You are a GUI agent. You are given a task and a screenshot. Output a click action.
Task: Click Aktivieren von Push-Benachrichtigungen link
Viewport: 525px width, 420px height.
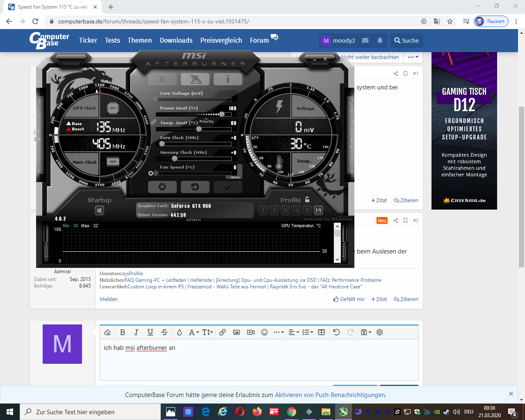pos(330,395)
